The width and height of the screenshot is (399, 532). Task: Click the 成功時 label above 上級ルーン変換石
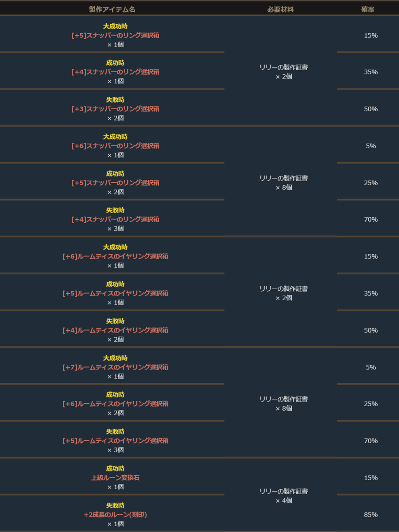pos(115,468)
